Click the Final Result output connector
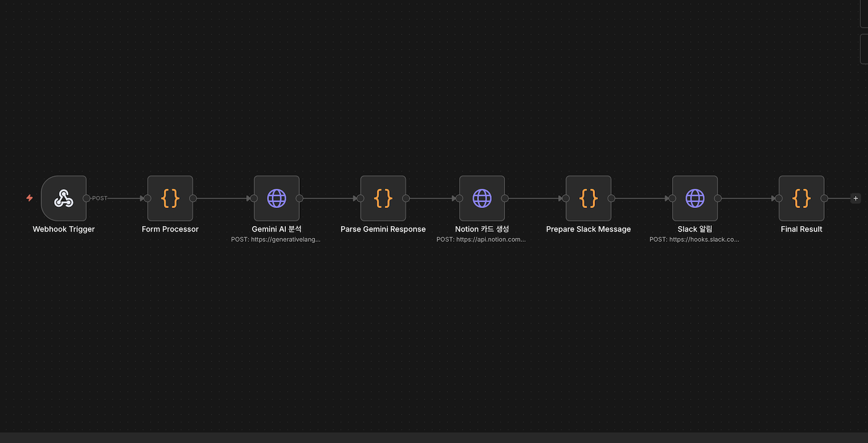868x443 pixels. pos(824,198)
